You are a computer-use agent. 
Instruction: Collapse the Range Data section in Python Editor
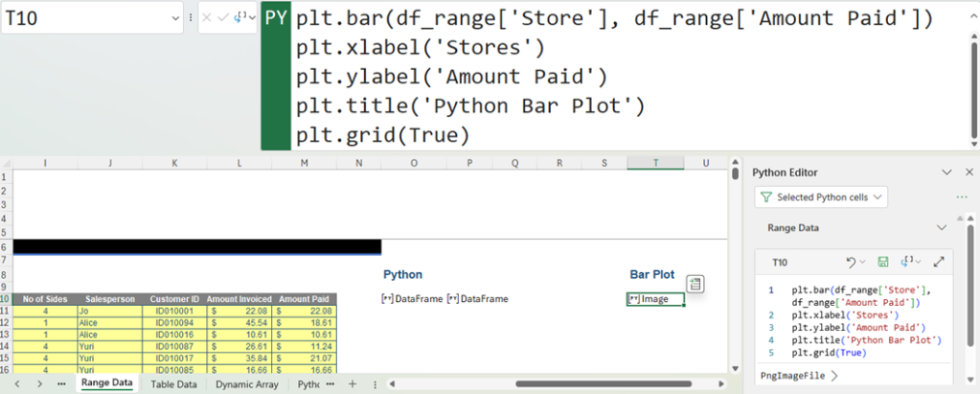click(x=940, y=228)
